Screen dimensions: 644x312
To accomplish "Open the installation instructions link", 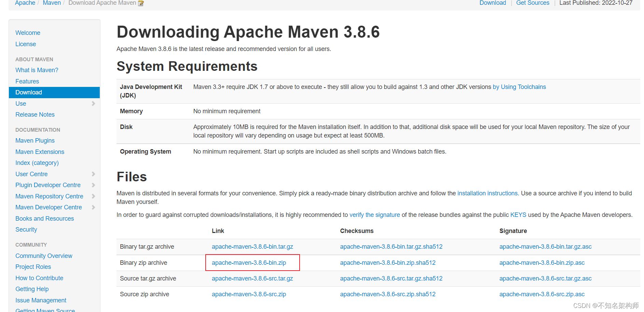I will click(488, 193).
